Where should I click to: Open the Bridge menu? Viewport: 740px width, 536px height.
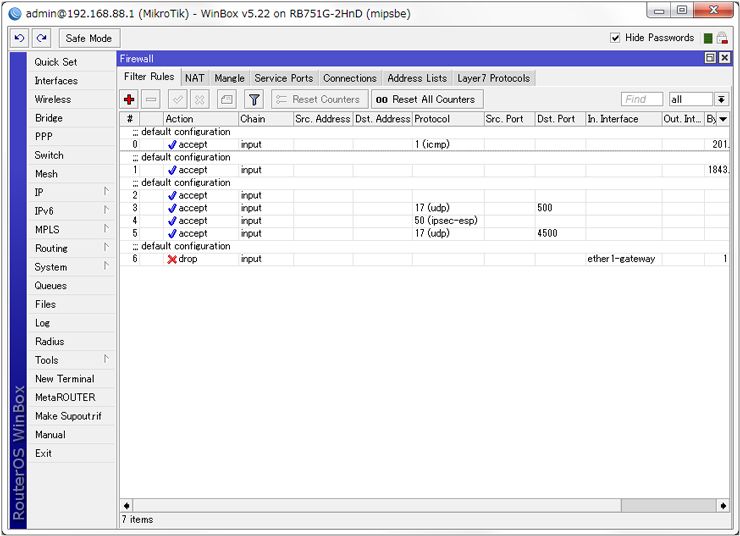[72, 118]
